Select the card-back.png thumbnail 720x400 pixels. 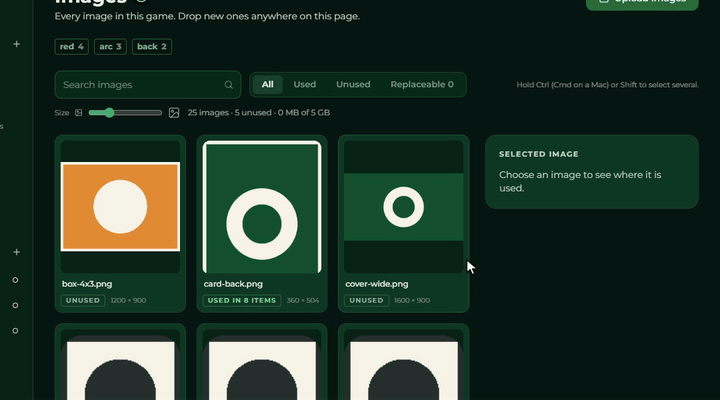(x=262, y=207)
